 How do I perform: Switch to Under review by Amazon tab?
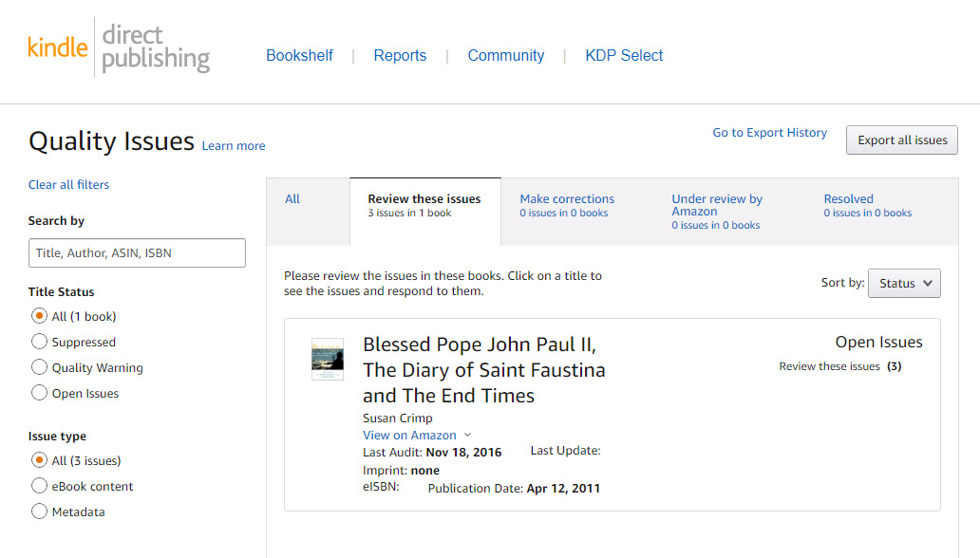pyautogui.click(x=717, y=212)
